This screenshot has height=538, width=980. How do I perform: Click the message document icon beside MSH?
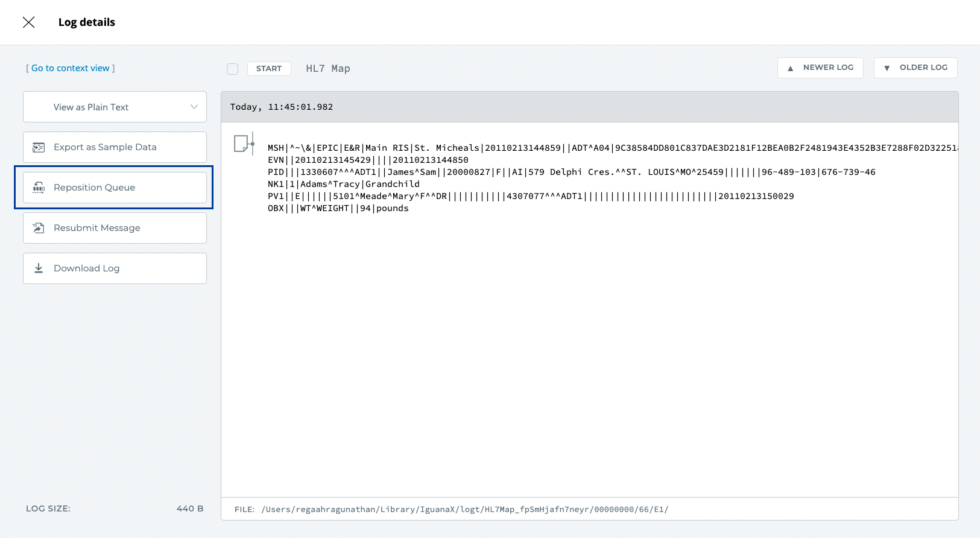click(242, 144)
